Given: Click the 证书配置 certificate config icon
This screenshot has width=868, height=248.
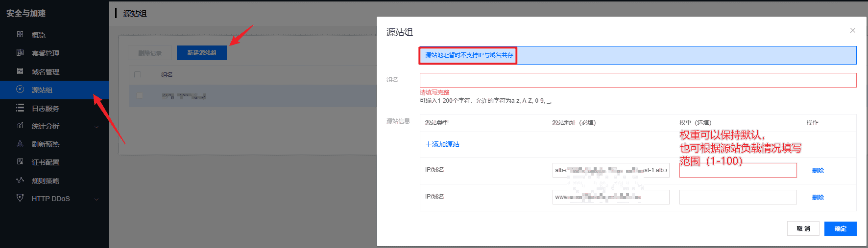Looking at the screenshot, I should click(20, 162).
